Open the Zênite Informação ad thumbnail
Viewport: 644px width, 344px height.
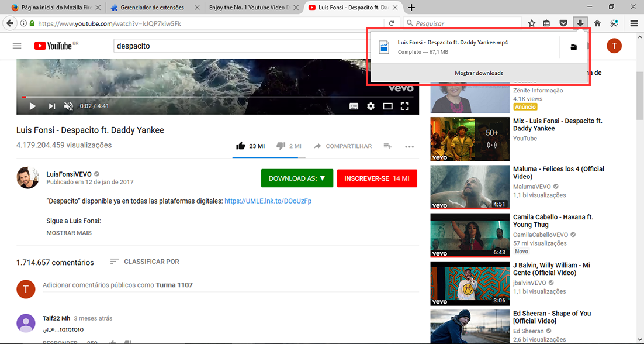pos(470,97)
